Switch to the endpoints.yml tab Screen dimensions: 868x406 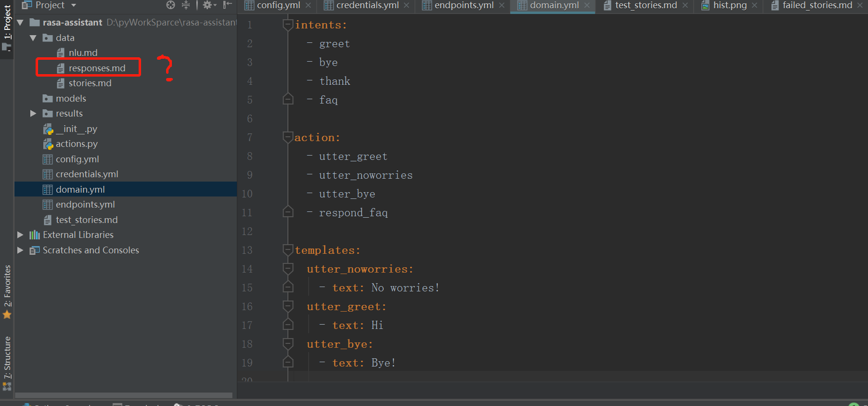(x=463, y=5)
